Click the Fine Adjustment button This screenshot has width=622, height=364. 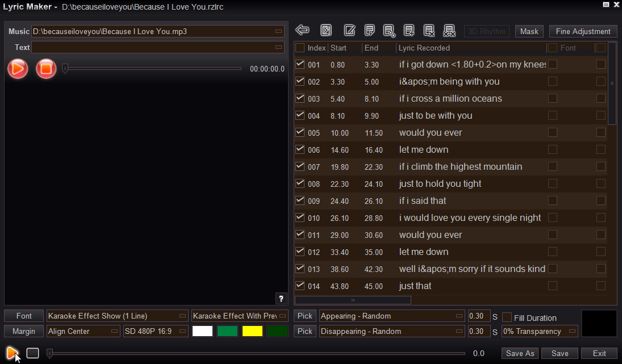click(583, 31)
